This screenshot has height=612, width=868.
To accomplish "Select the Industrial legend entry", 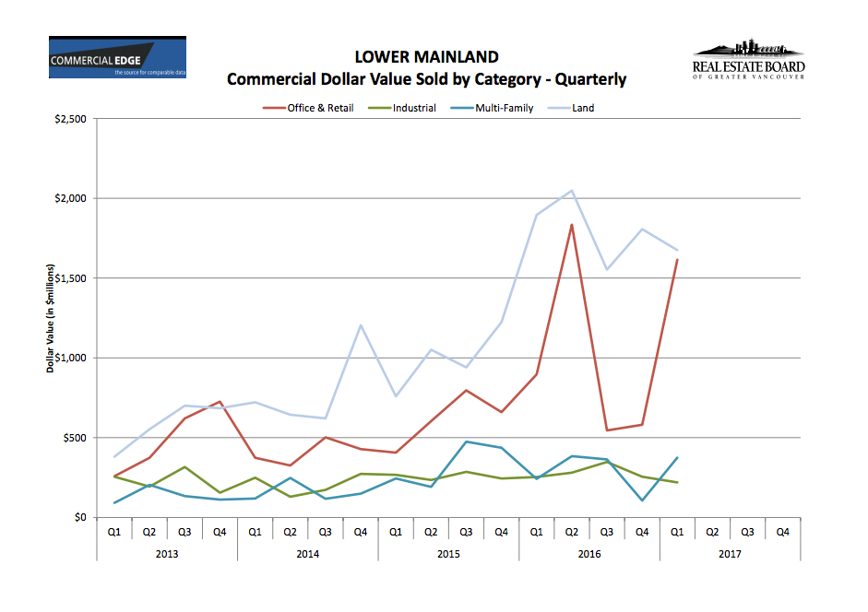I will pyautogui.click(x=402, y=108).
